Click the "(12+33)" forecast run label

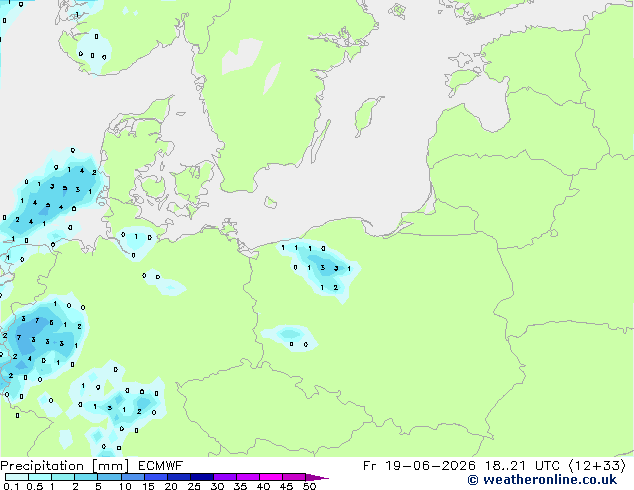(597, 466)
